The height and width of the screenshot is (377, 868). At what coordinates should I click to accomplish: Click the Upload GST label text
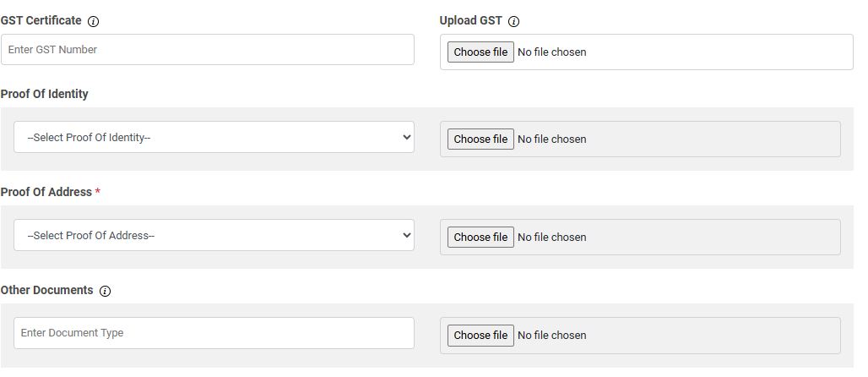pyautogui.click(x=470, y=20)
